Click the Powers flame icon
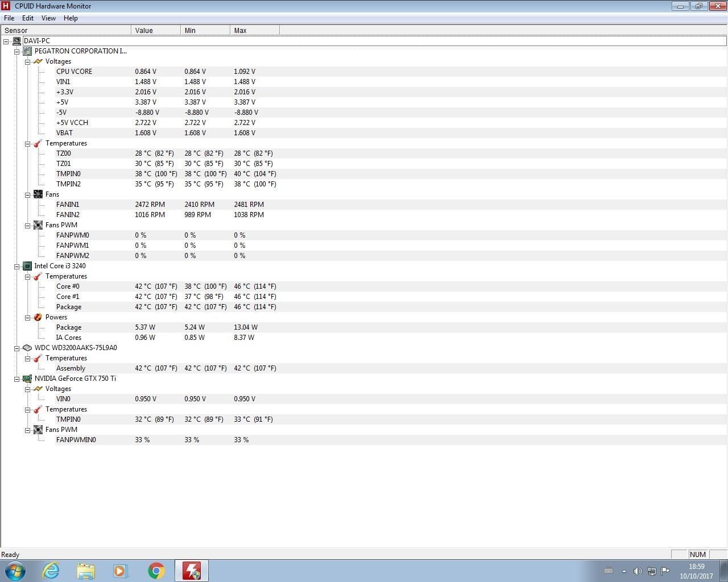Viewport: 728px width, 582px height. pos(38,317)
